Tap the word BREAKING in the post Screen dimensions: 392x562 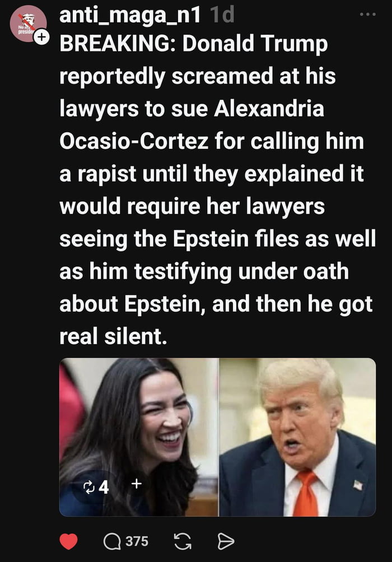(x=118, y=44)
